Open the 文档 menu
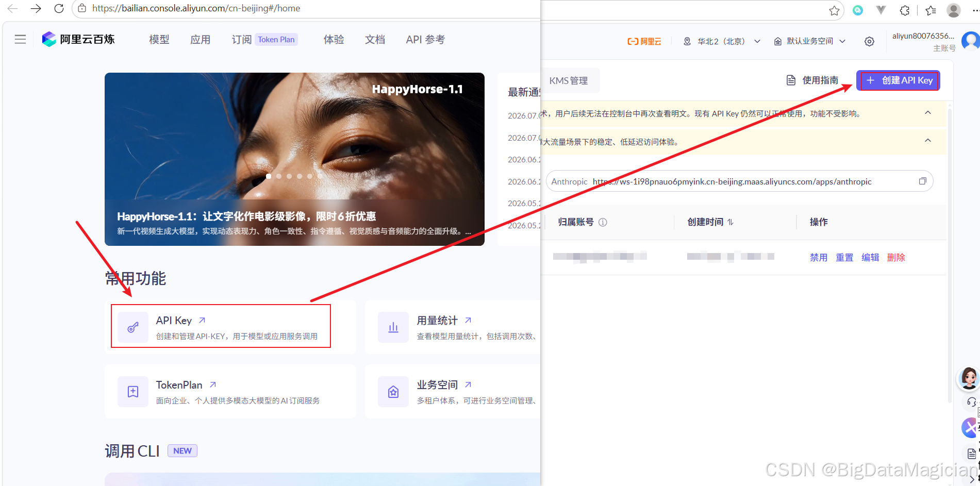Image resolution: width=980 pixels, height=486 pixels. 375,40
